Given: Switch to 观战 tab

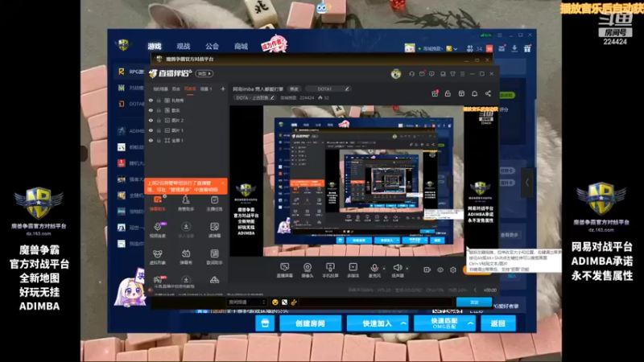Looking at the screenshot, I should tap(184, 47).
